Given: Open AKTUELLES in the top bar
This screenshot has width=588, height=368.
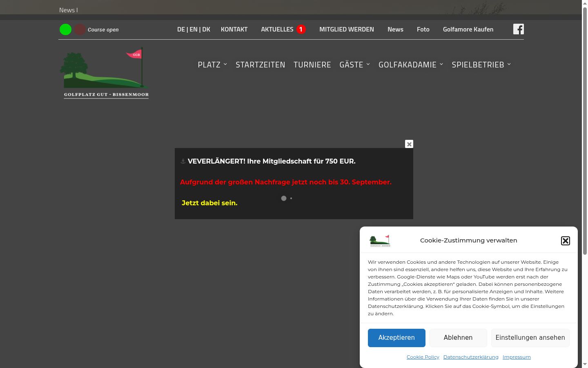Looking at the screenshot, I should [x=277, y=29].
